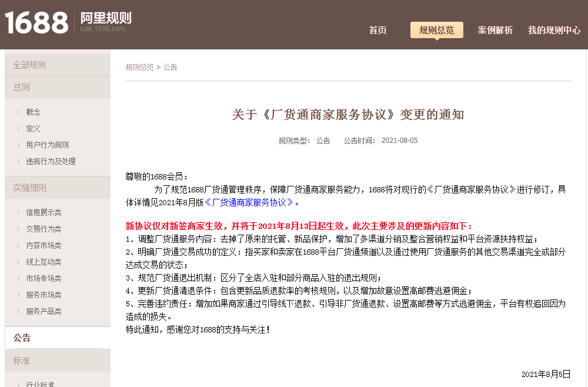Viewport: 588px width, 387px height.
Task: Open 线上互动类 in the sidebar
Action: 44,262
